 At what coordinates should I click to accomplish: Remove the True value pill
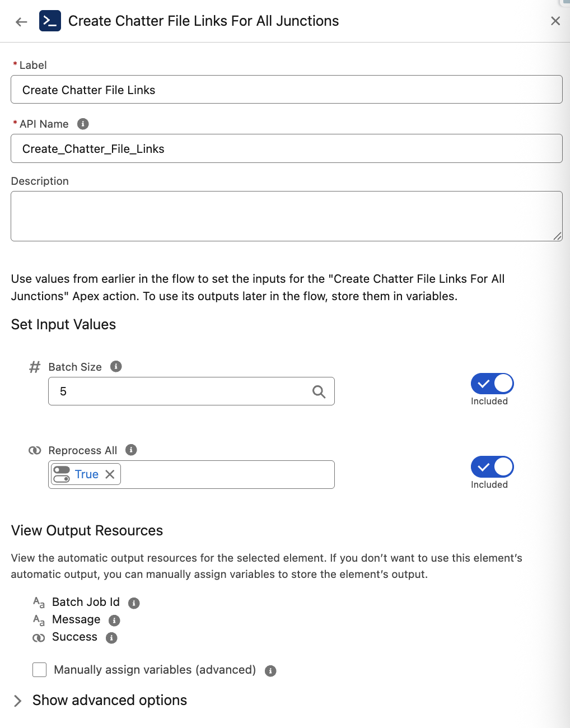(x=110, y=474)
